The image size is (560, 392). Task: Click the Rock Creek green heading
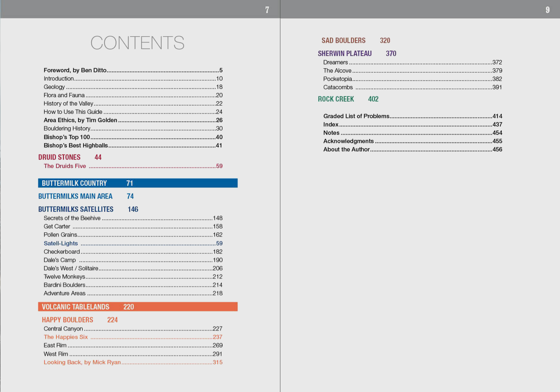[x=336, y=99]
